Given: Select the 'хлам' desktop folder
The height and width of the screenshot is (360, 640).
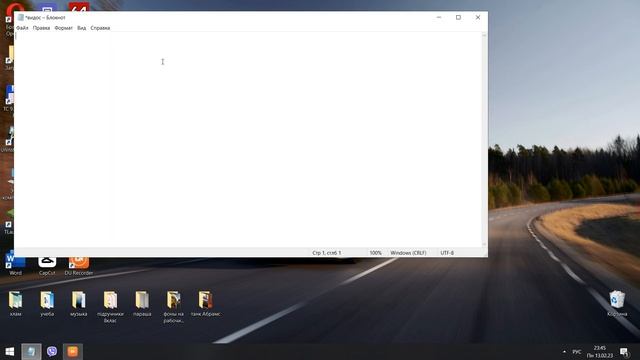Looking at the screenshot, I should point(16,304).
